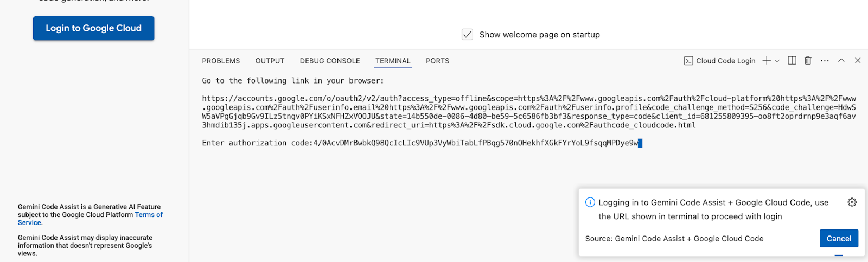The image size is (868, 262).
Task: Open the OAuth accounts.google.com link in terminal
Action: [529, 112]
